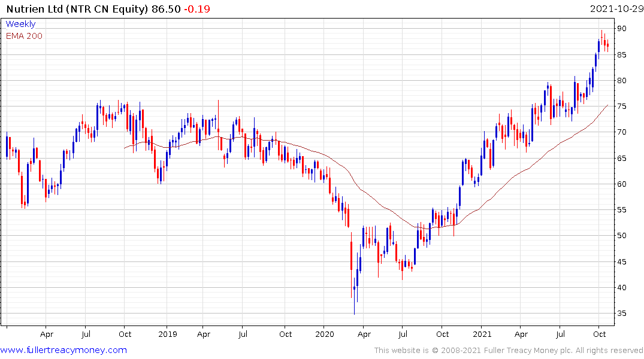Viewport: 644px width, 359px height.
Task: Click the price change value -0.19
Action: tap(196, 9)
